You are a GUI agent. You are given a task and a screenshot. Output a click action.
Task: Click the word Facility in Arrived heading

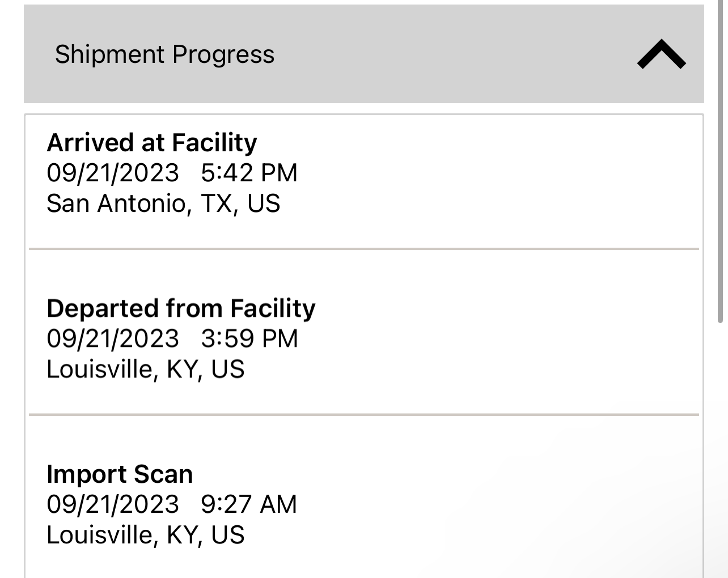point(214,142)
